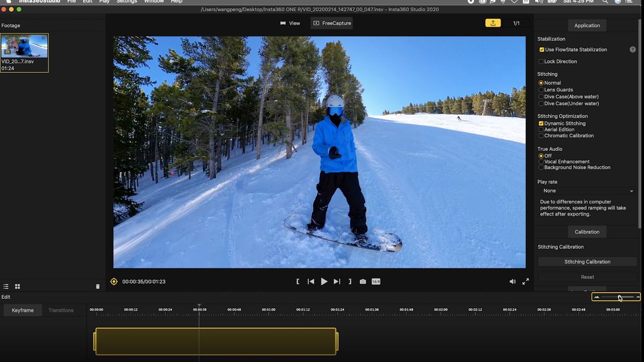Select the VID_20...7.insv footage thumbnail
Viewport: 644px width, 362px height.
24,53
